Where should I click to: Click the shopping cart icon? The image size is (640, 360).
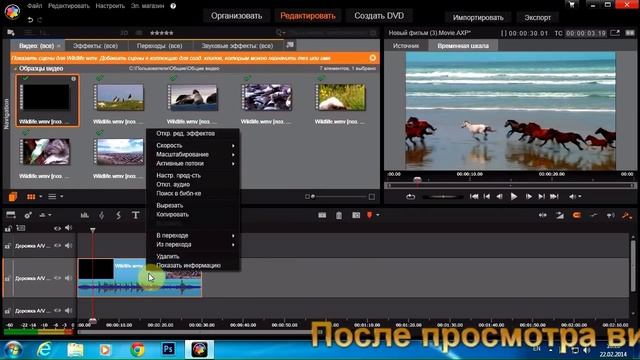pyautogui.click(x=571, y=4)
